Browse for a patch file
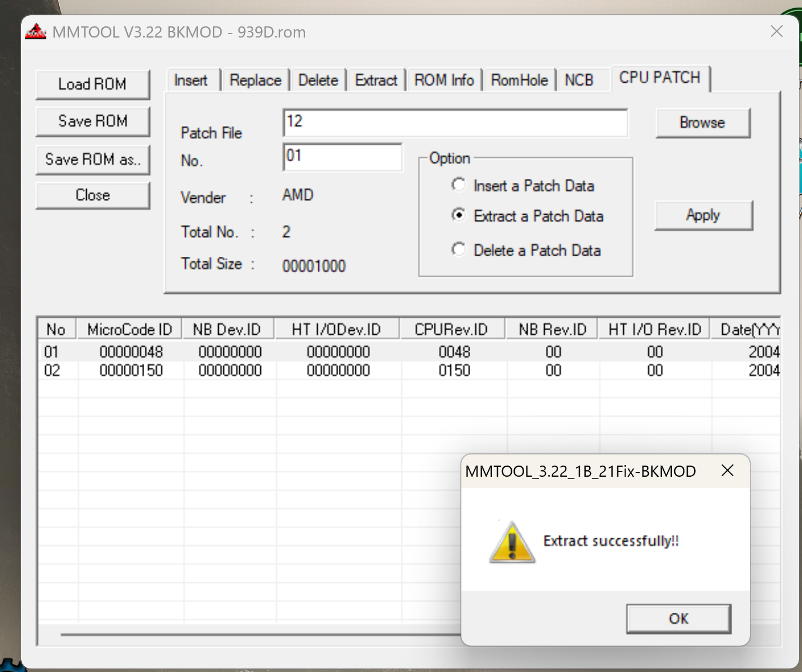Screen dimensions: 802x672 [x=703, y=123]
